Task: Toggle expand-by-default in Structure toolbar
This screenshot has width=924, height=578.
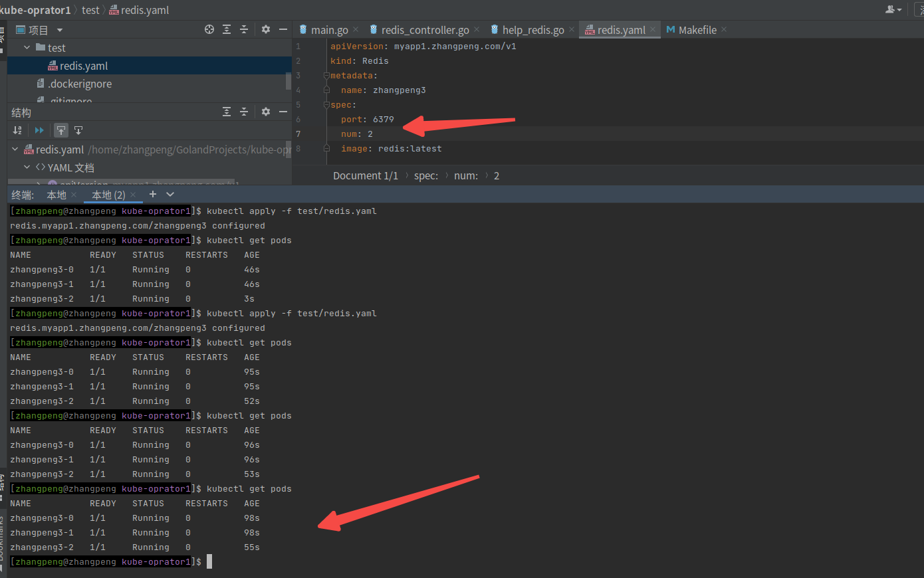Action: pyautogui.click(x=39, y=130)
